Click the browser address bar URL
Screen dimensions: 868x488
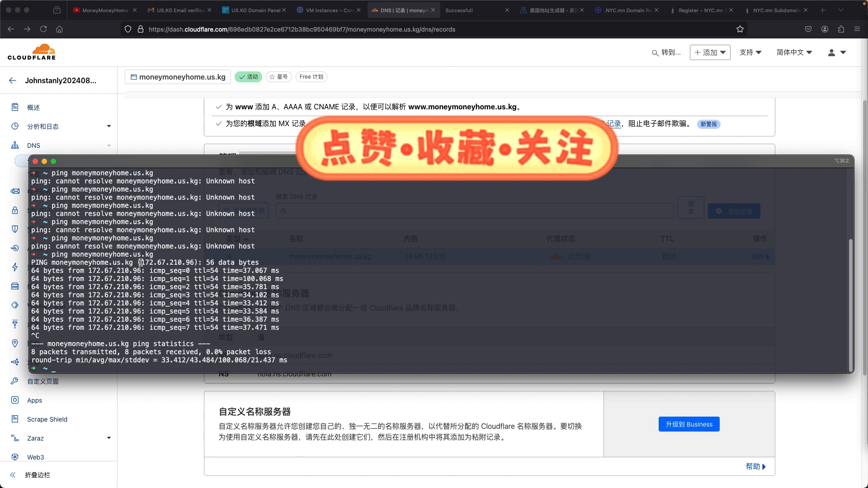point(302,29)
